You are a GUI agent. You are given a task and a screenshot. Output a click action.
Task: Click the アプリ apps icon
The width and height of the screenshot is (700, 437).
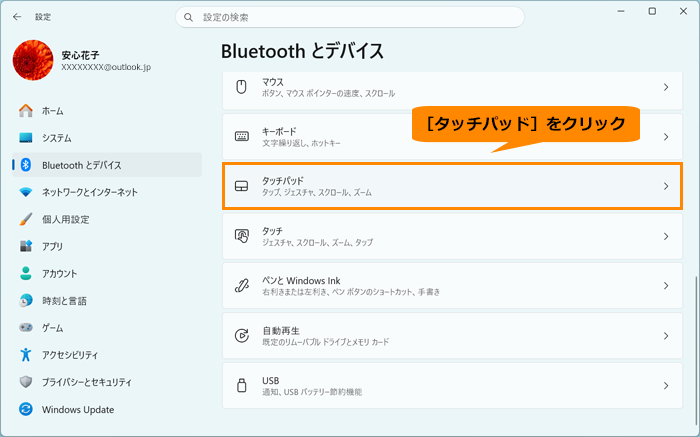[26, 246]
